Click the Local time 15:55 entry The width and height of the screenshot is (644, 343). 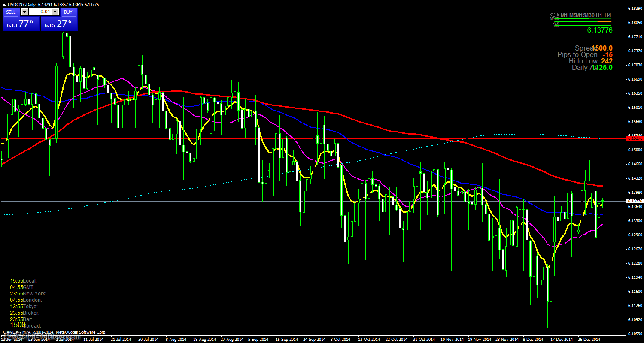point(23,280)
